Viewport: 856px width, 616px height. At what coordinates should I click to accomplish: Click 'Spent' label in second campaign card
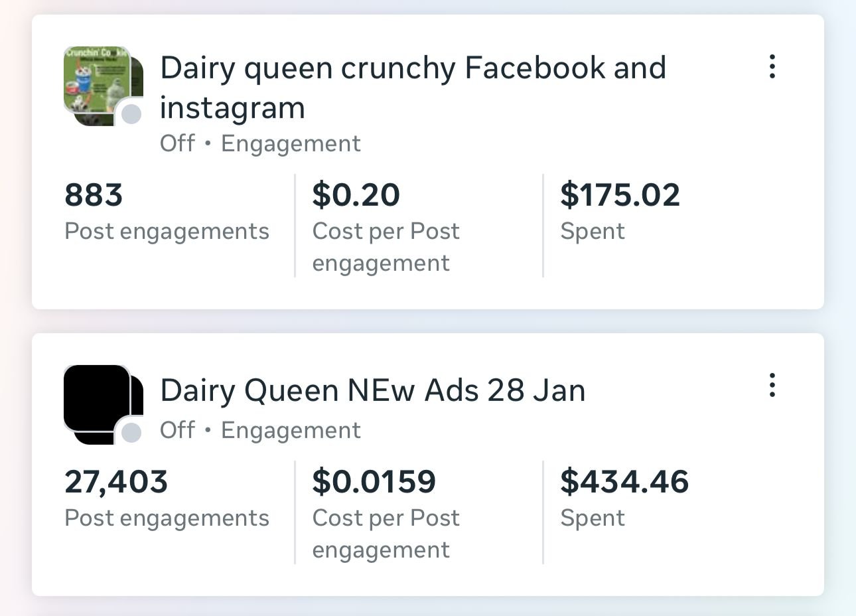(592, 518)
